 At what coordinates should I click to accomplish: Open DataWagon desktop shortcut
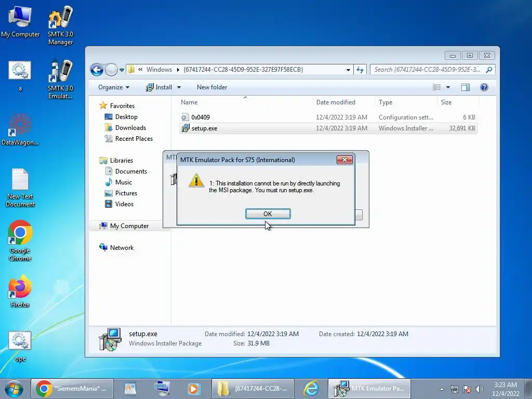(x=20, y=129)
